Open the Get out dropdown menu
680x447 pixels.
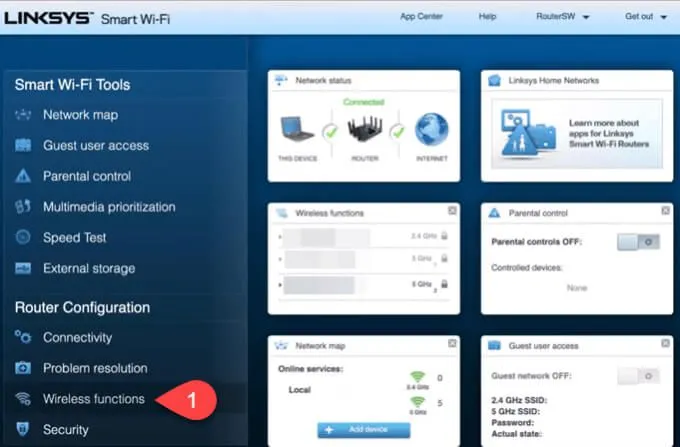point(645,16)
